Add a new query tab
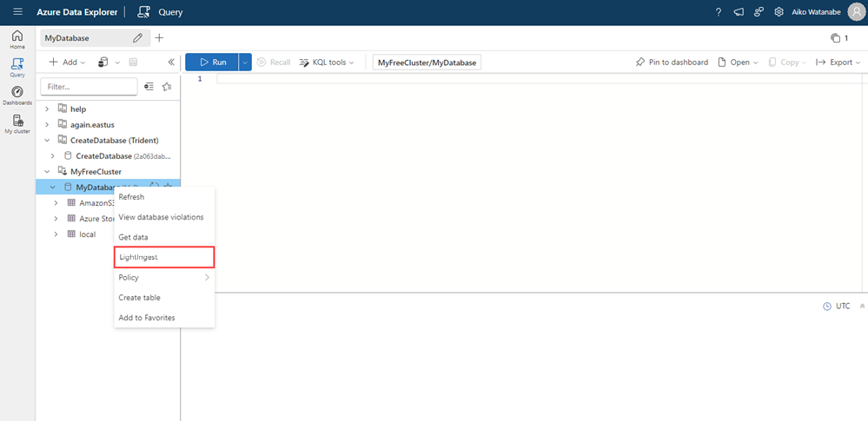The image size is (868, 421). click(159, 38)
